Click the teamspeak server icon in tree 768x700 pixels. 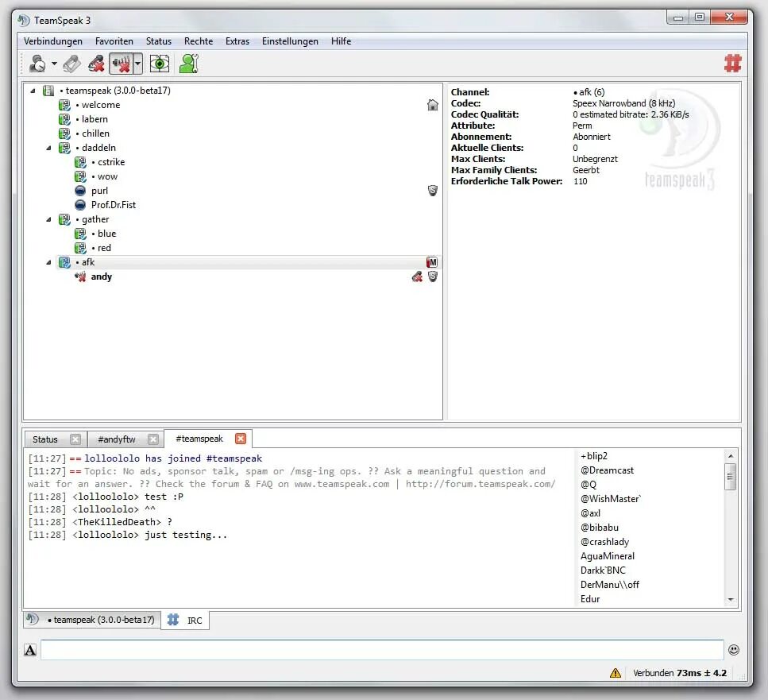pos(48,91)
